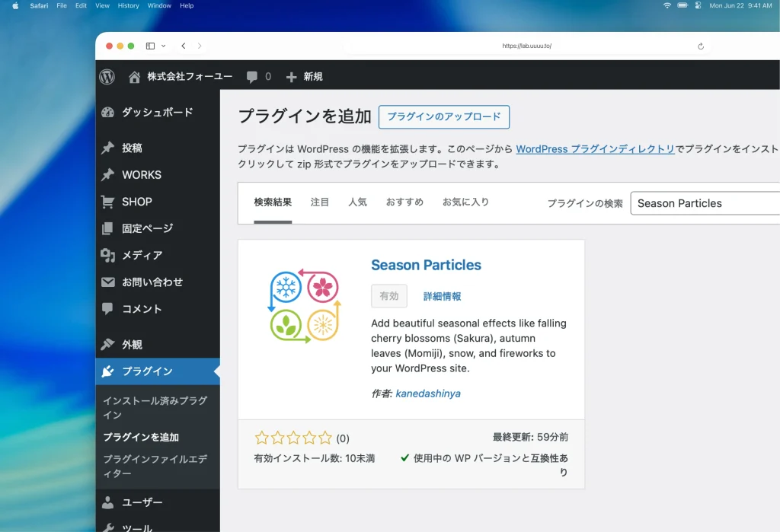Image resolution: width=780 pixels, height=532 pixels.
Task: Click the Season Particles plugin thumbnail
Action: 305,306
